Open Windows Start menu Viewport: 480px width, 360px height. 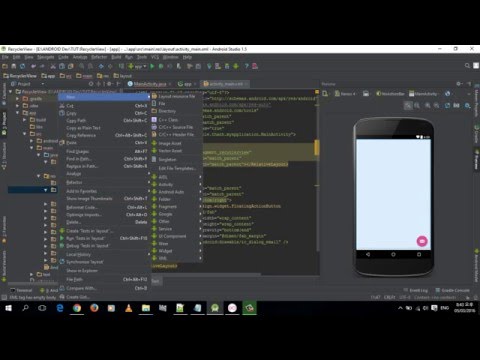pos(8,308)
